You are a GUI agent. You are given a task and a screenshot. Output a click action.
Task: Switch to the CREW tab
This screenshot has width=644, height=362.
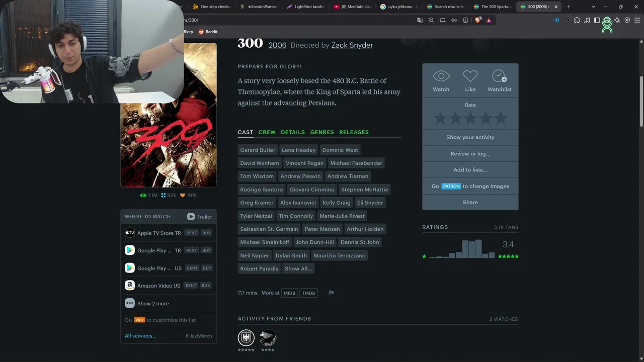(x=267, y=132)
